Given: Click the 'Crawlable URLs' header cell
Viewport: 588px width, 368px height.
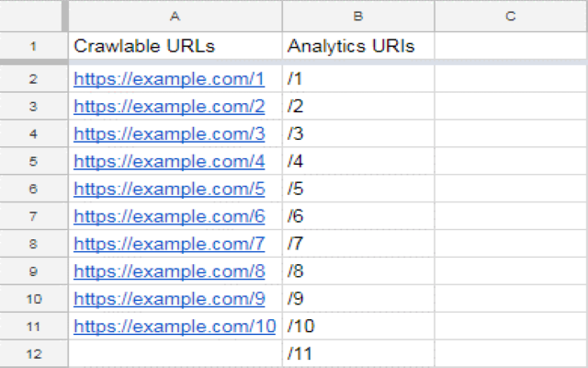Looking at the screenshot, I should [x=175, y=46].
